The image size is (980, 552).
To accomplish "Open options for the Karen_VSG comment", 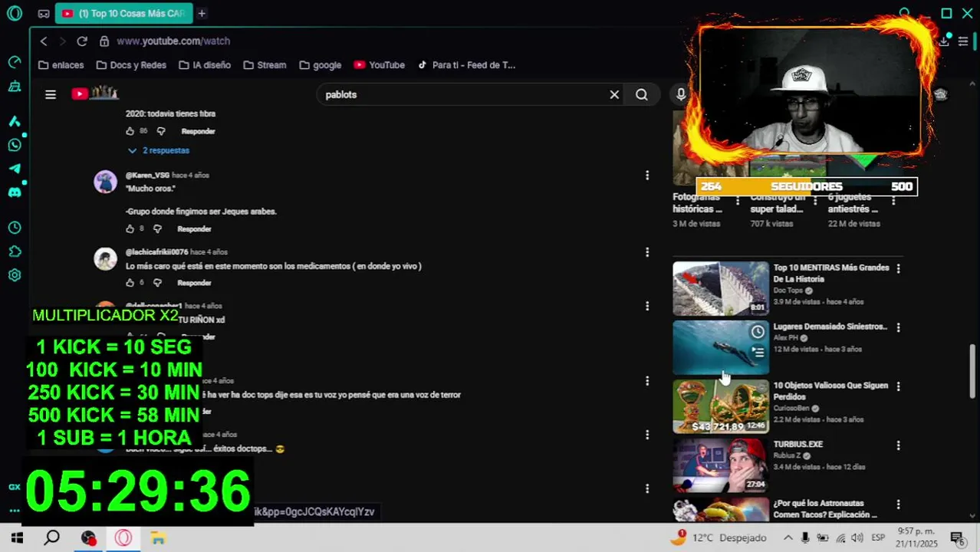I will pos(647,176).
